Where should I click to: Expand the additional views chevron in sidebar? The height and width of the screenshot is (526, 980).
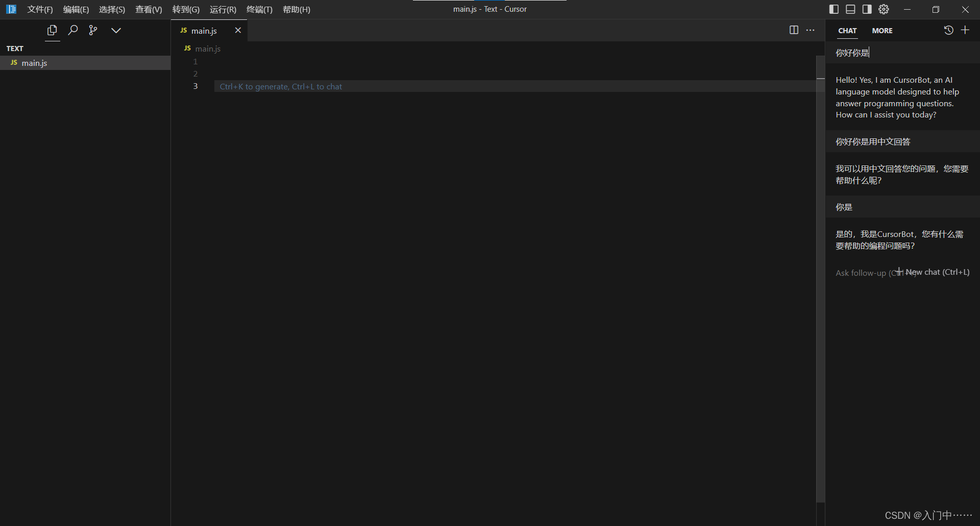coord(116,30)
